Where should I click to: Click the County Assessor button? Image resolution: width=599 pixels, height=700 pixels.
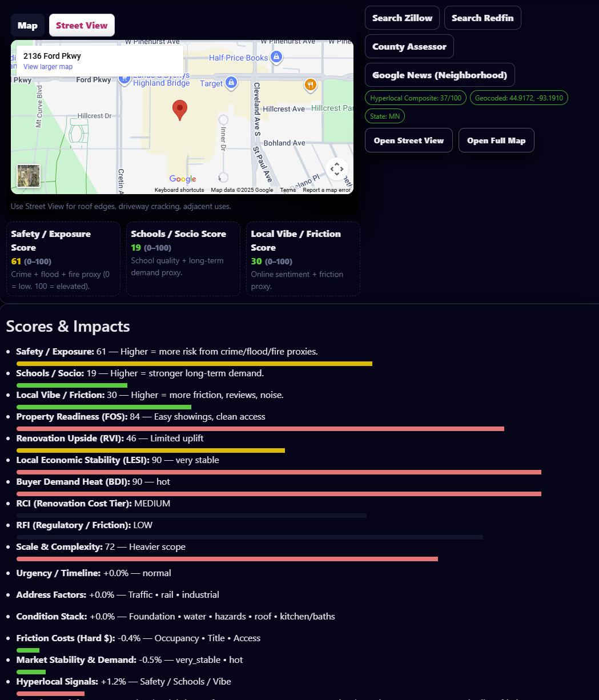click(409, 46)
